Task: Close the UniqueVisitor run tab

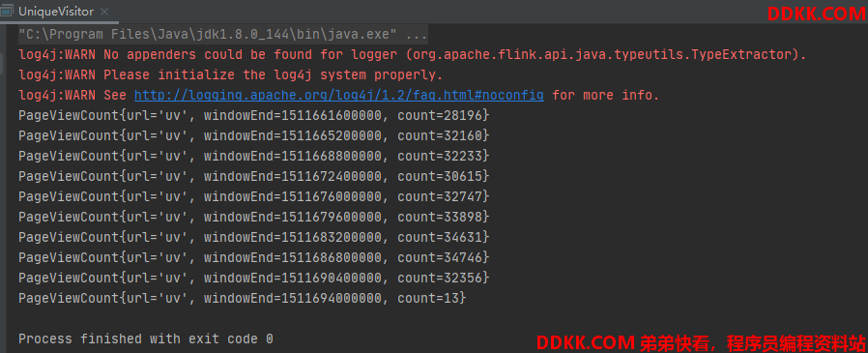Action: [104, 12]
